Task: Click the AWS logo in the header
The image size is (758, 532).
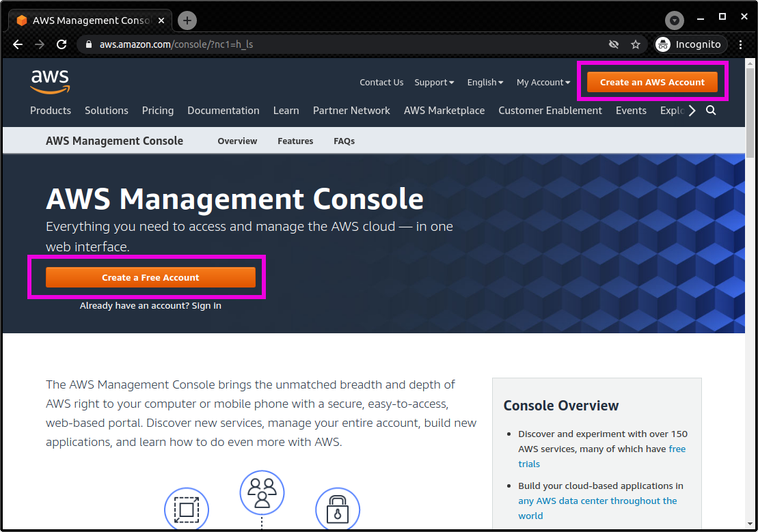Action: pos(50,81)
